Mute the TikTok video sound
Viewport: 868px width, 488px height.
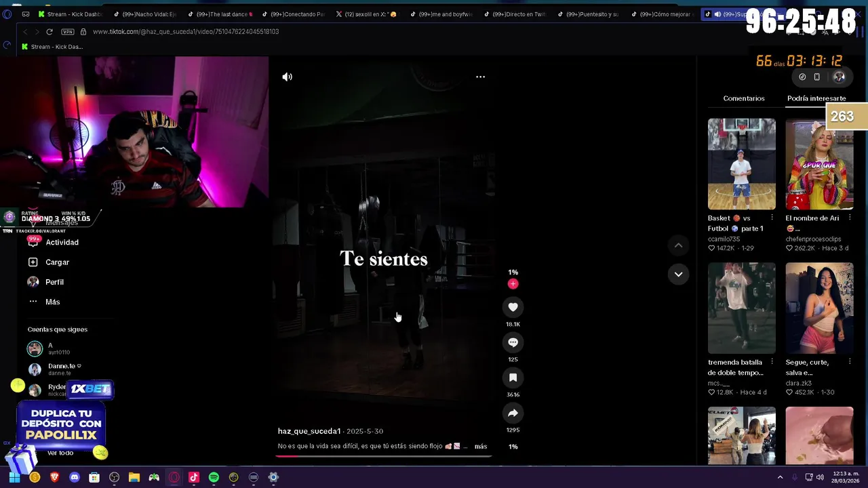pos(288,77)
